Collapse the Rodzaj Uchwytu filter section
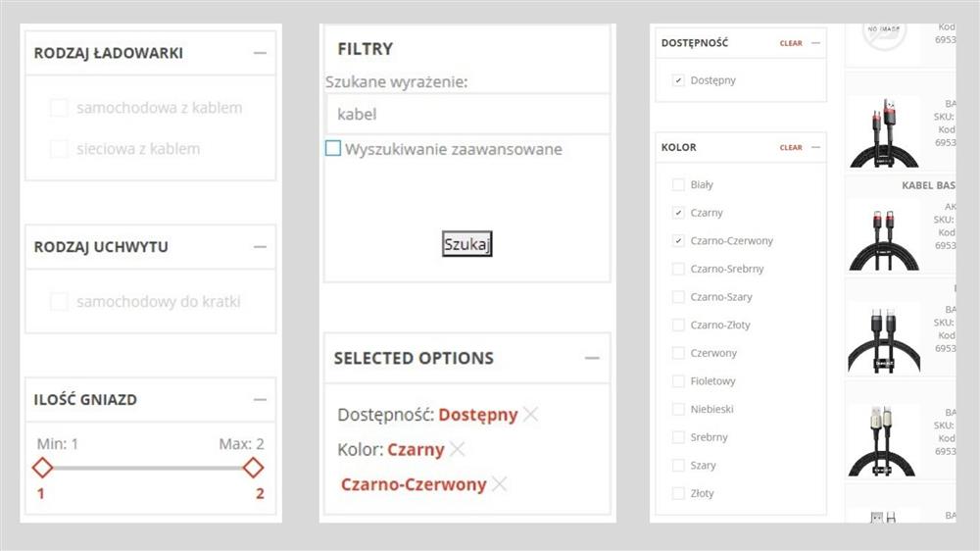 point(260,247)
